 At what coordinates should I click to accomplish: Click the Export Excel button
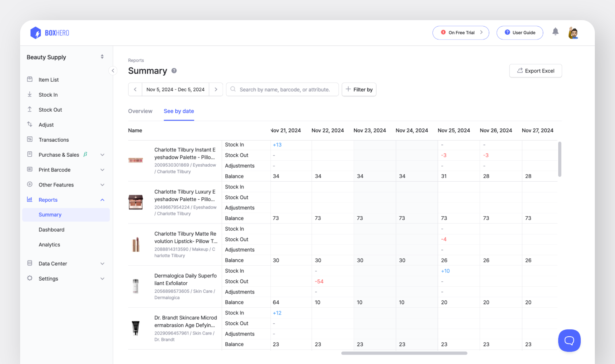(536, 71)
